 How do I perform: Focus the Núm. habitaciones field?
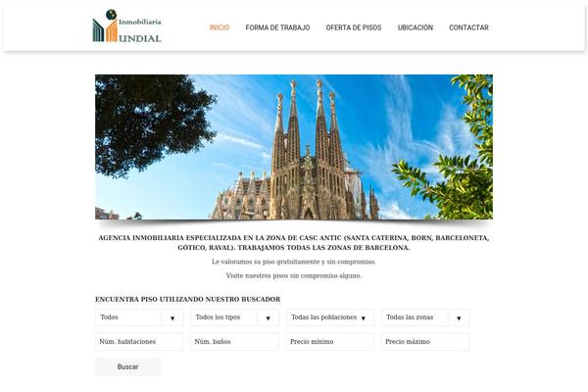(x=139, y=342)
